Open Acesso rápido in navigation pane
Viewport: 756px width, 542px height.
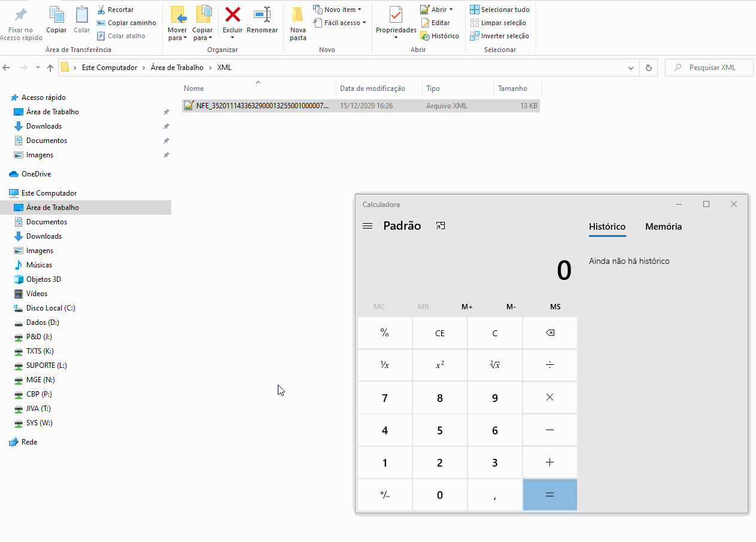coord(43,98)
